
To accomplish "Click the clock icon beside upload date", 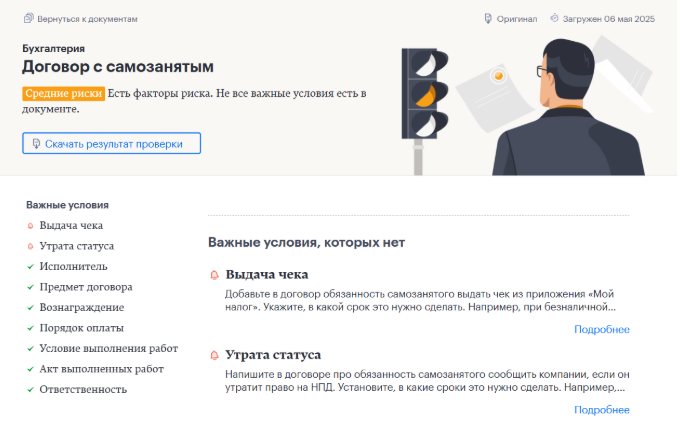I will (554, 19).
